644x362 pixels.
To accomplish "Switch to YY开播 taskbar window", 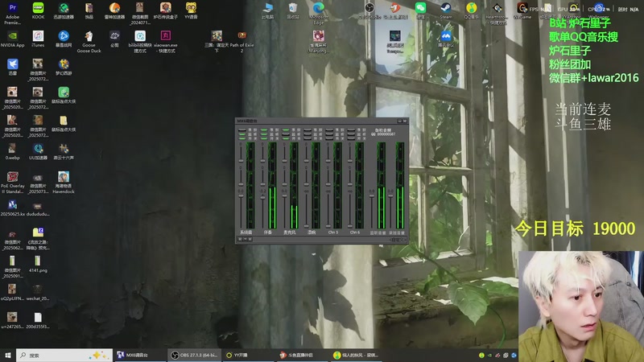I will click(x=249, y=355).
